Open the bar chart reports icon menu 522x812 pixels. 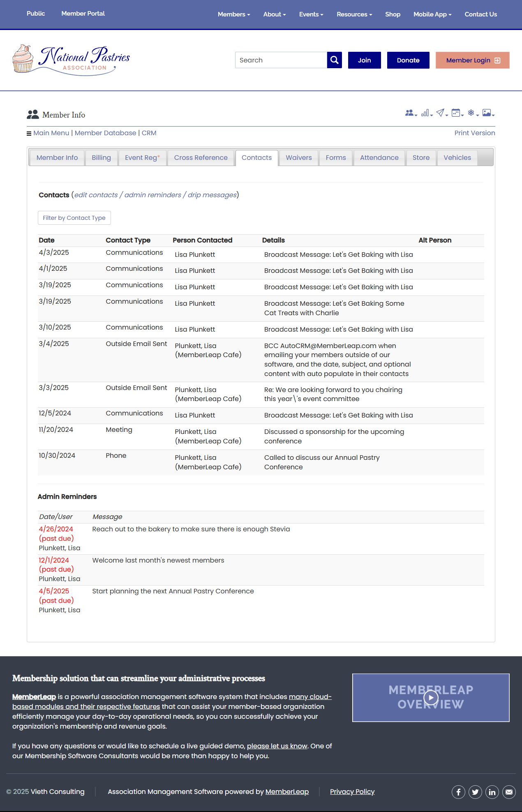(427, 113)
